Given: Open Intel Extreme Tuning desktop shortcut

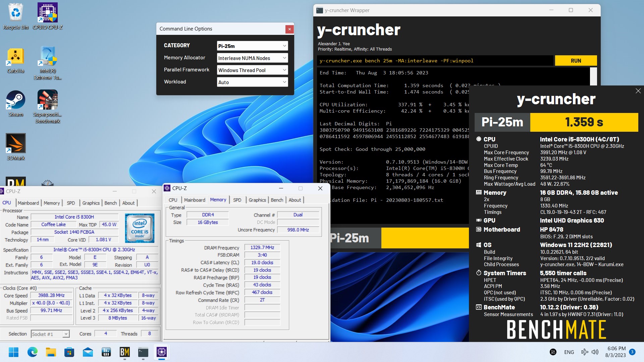Looking at the screenshot, I should pos(48,63).
